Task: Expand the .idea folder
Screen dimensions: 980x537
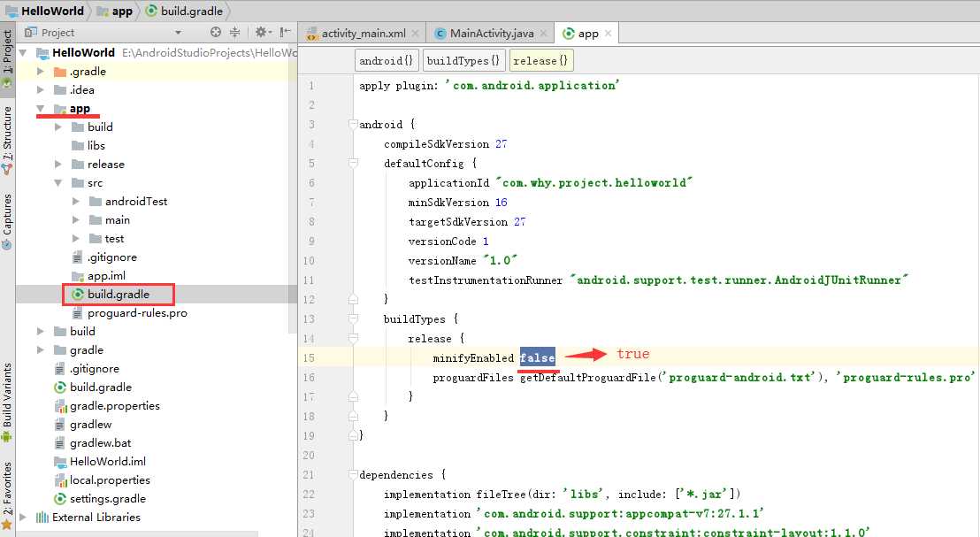Action: tap(41, 90)
